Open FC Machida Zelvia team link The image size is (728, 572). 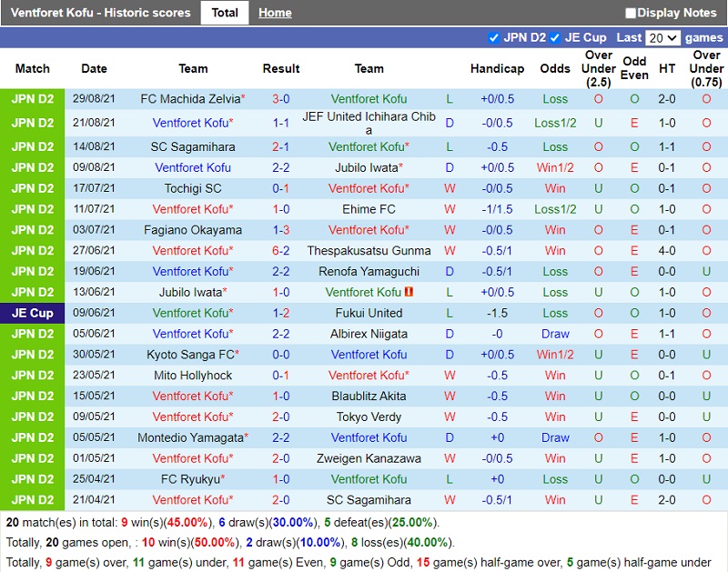(190, 98)
